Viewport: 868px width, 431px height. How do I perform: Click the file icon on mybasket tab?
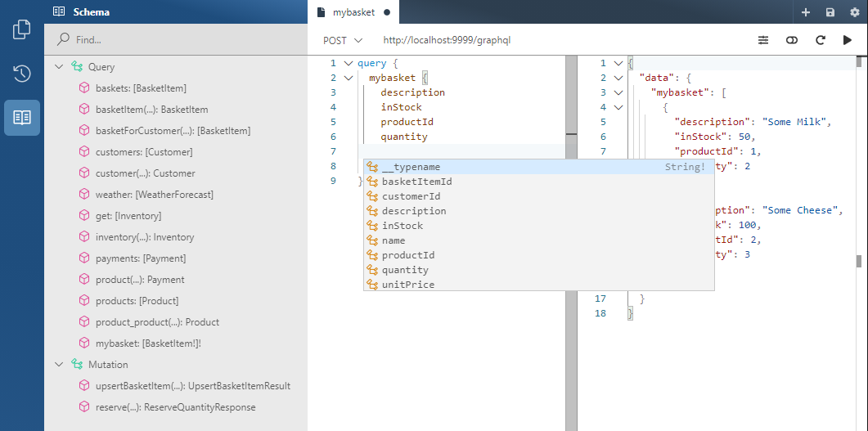click(321, 12)
